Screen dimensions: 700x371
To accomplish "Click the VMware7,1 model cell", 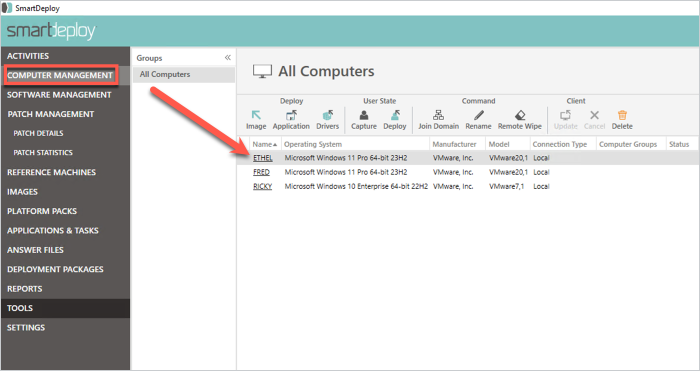I will (x=506, y=187).
